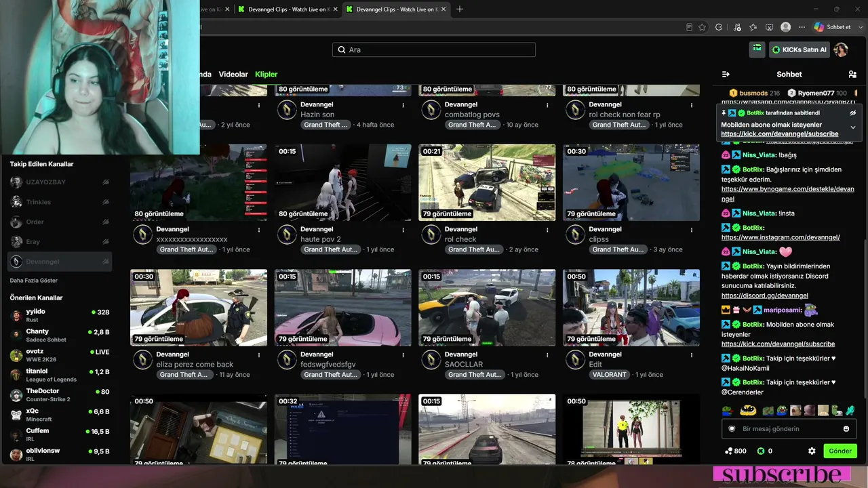Click the chat identity shield icon
868x488 pixels.
click(732, 428)
